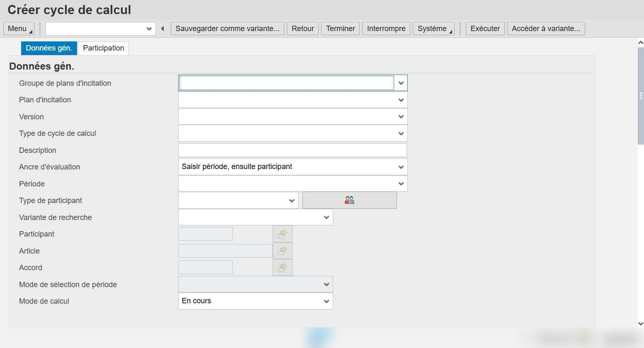Image resolution: width=644 pixels, height=348 pixels.
Task: Click the vertical scrollbar thumb
Action: tap(641, 96)
